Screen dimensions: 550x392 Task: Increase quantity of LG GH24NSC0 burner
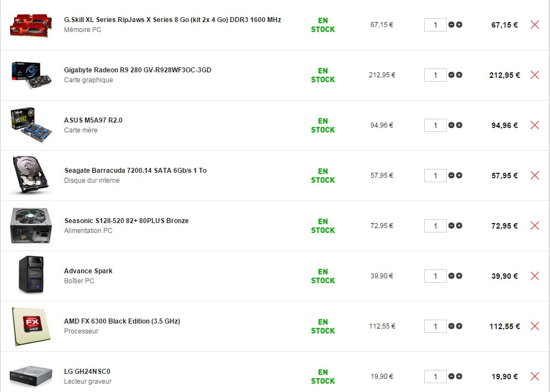tap(459, 377)
